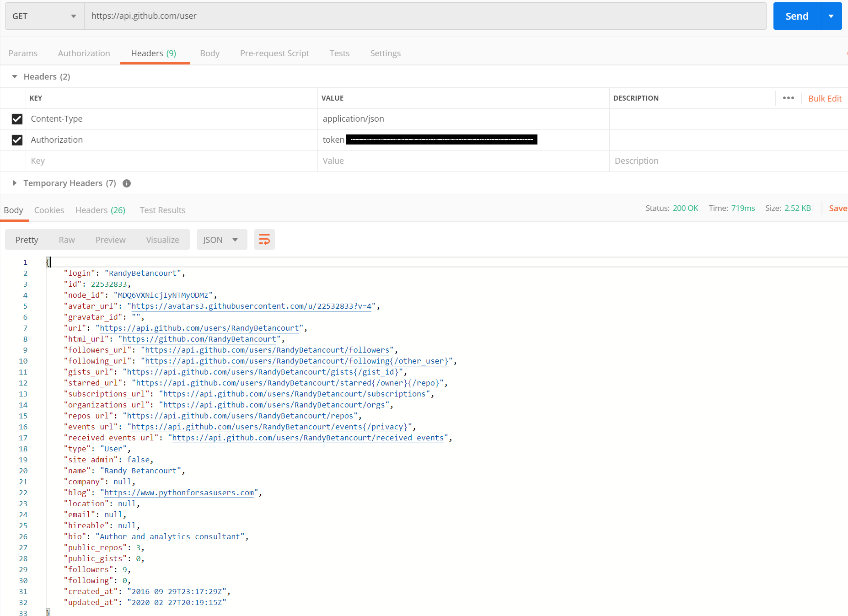This screenshot has width=848, height=616.
Task: Collapse the Headers (2) section
Action: [x=14, y=76]
